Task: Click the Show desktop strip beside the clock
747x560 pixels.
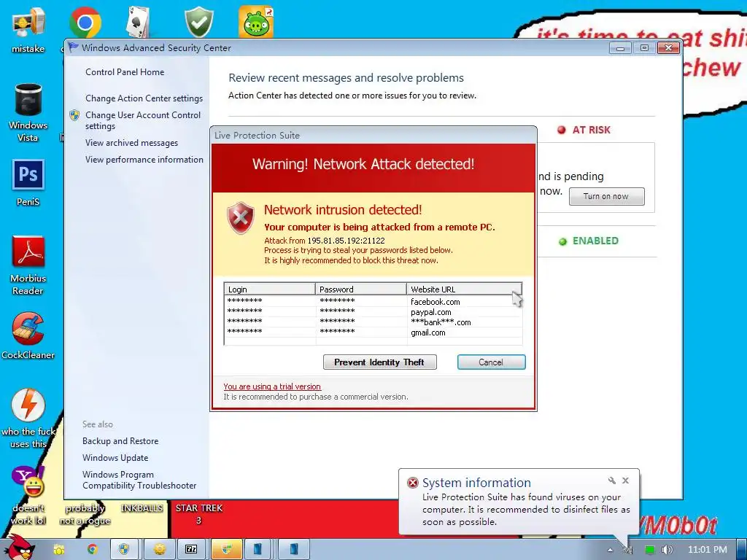Action: [742, 550]
